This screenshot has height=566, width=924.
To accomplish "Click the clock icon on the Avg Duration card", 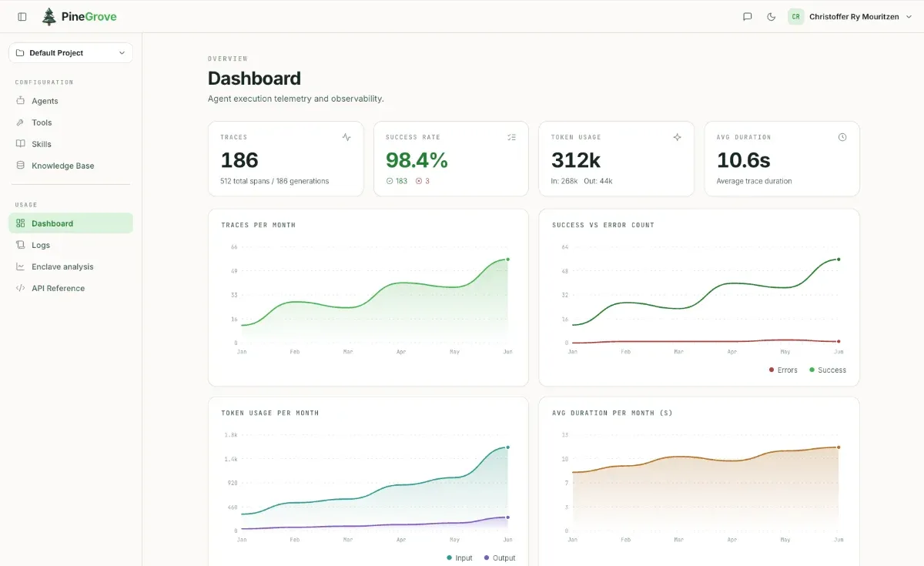I will [842, 137].
